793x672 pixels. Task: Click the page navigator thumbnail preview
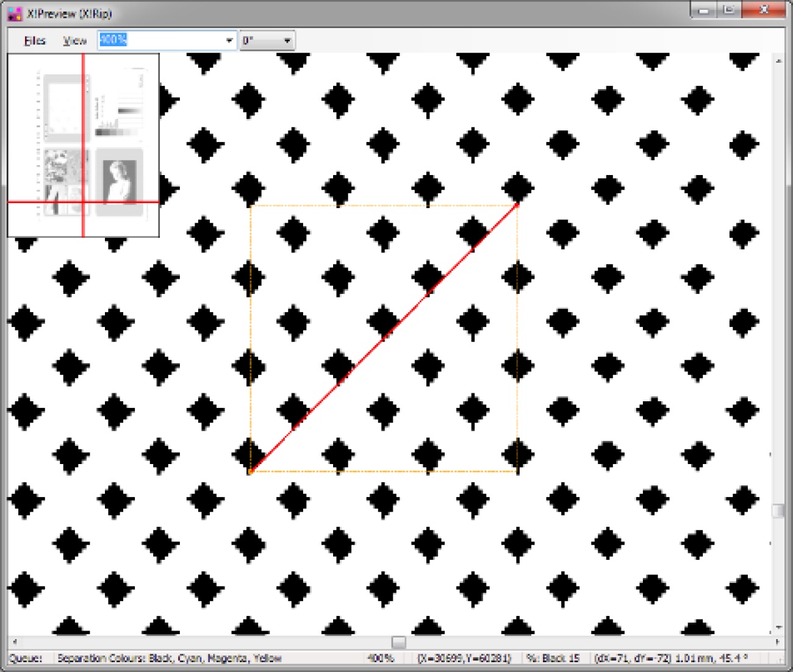(84, 145)
